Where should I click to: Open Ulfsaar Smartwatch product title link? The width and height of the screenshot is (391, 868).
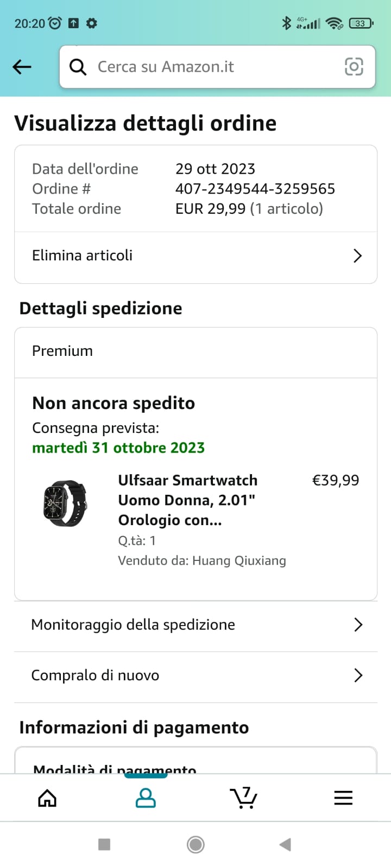pos(188,500)
